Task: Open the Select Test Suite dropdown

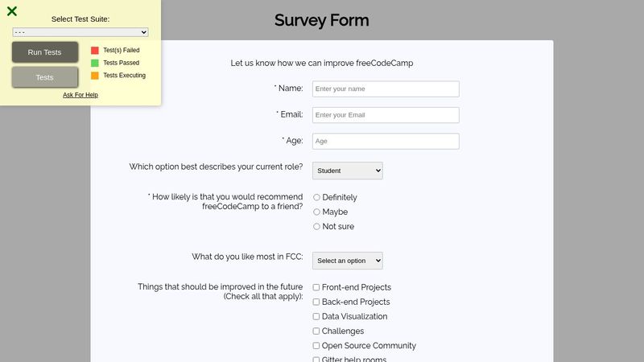Action: (x=80, y=32)
